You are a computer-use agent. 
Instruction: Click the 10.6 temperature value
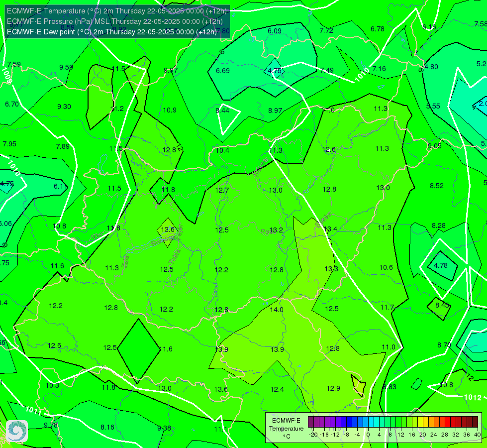coord(386,267)
